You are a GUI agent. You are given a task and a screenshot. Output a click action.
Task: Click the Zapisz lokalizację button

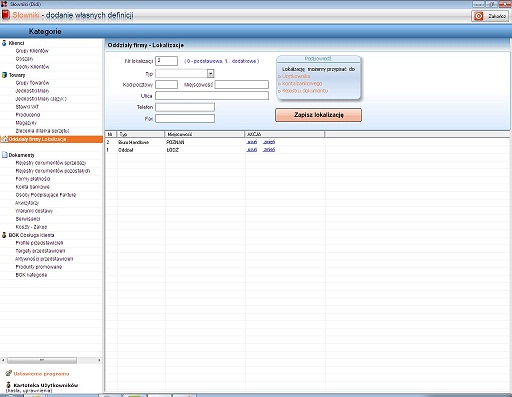pos(318,115)
